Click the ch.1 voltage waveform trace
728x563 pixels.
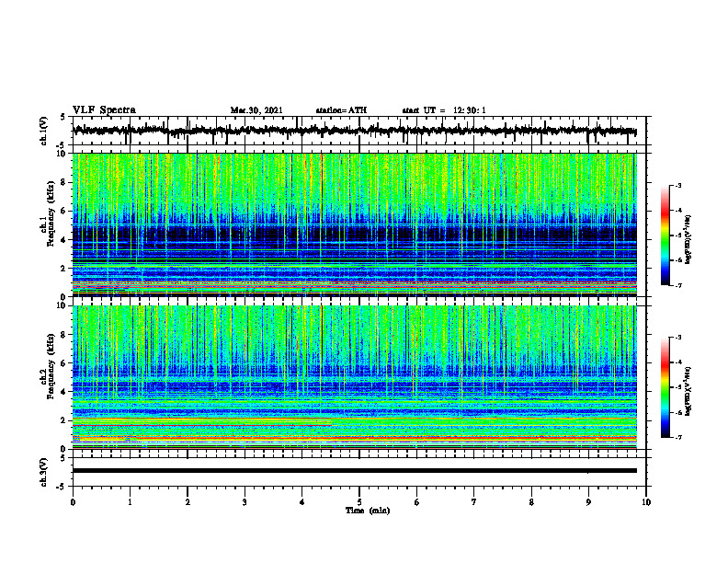pos(354,131)
